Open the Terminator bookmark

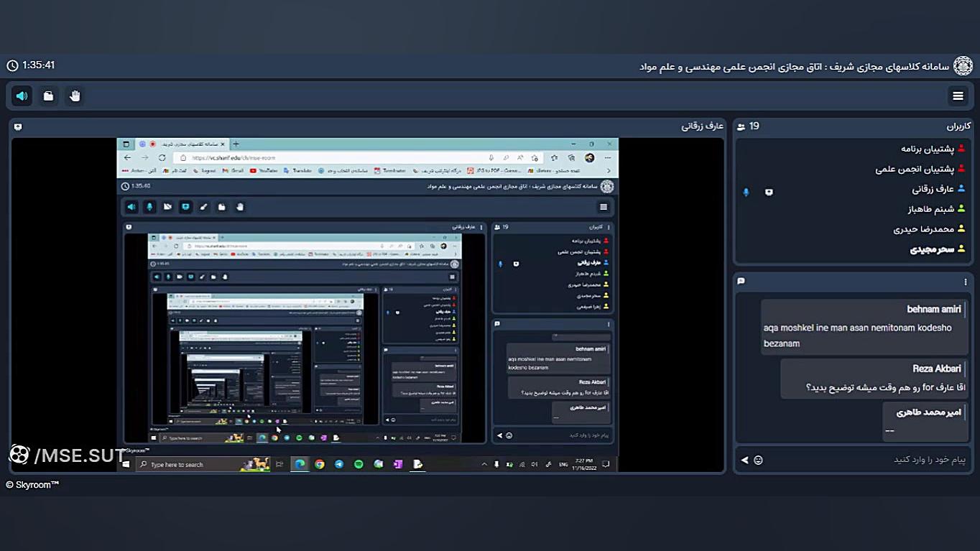tap(389, 171)
